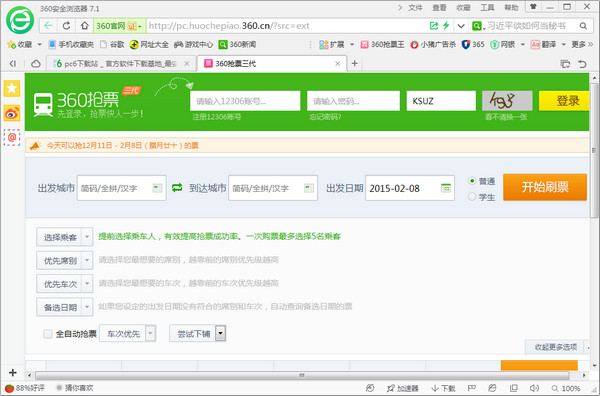
Task: Open the Weibo sidebar icon
Action: [12, 113]
